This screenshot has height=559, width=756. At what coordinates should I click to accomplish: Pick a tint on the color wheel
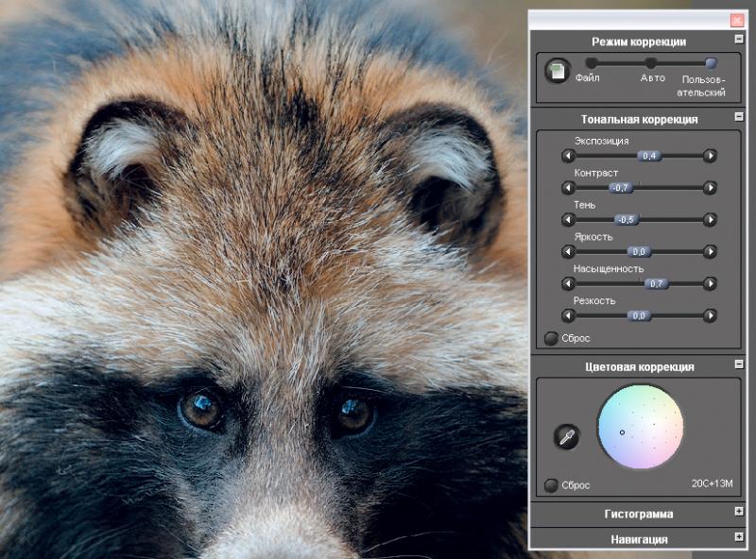pyautogui.click(x=641, y=427)
